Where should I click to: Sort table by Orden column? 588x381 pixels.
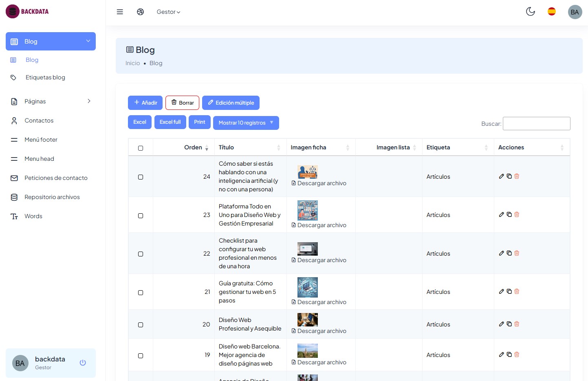(x=183, y=147)
